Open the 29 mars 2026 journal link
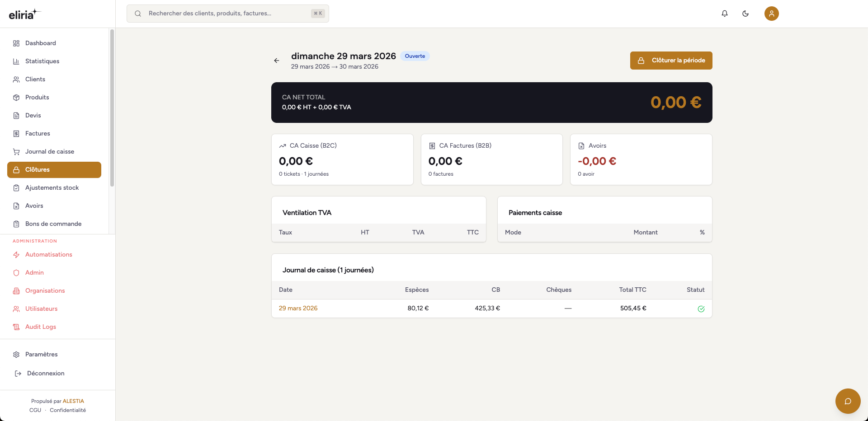The height and width of the screenshot is (421, 868). click(298, 309)
